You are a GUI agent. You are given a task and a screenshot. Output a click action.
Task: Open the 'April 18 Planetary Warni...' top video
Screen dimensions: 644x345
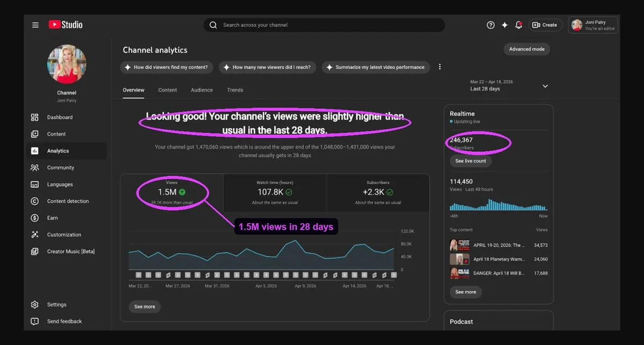pos(499,259)
